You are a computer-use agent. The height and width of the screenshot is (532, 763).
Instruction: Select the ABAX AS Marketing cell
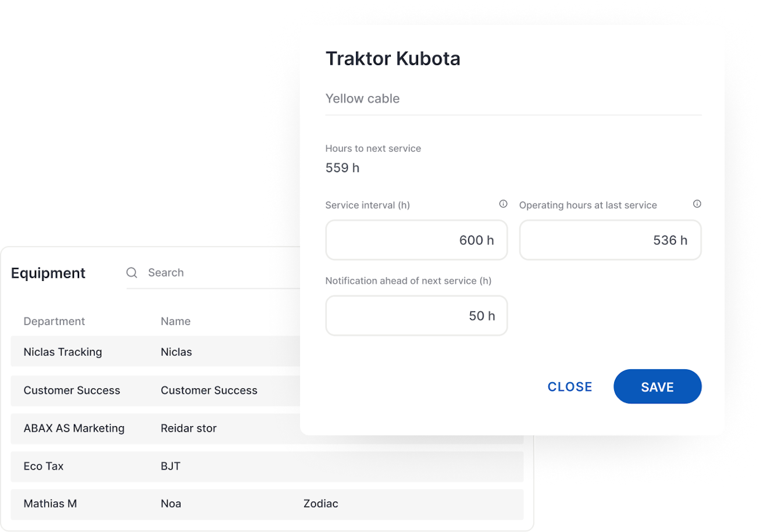74,429
